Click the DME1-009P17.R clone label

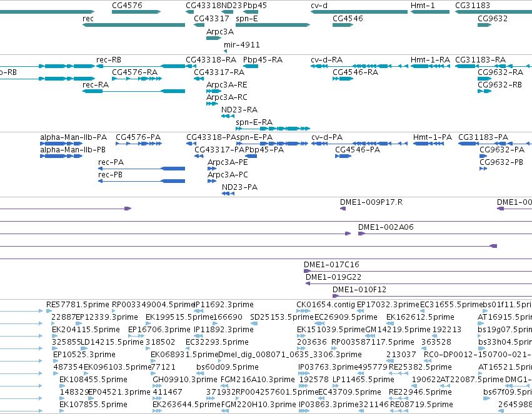click(371, 202)
